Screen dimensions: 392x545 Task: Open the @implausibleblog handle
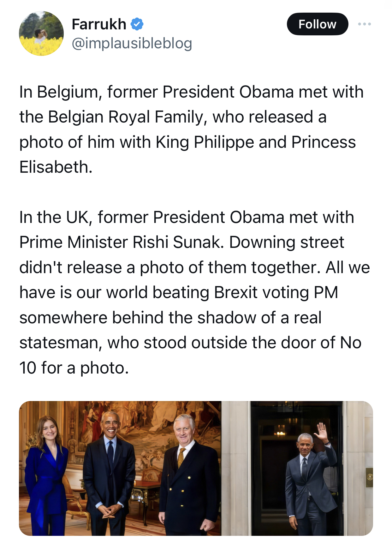[132, 43]
